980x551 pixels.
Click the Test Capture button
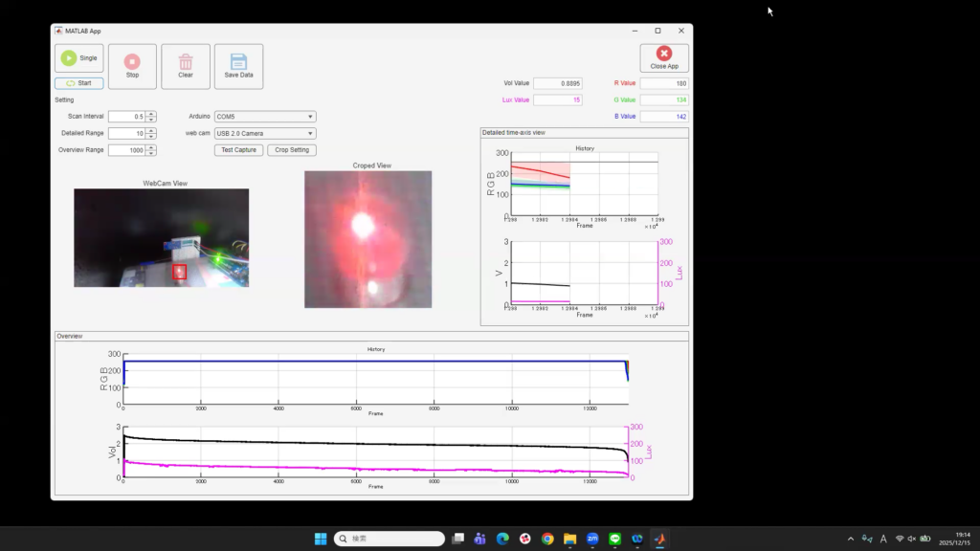pos(238,150)
